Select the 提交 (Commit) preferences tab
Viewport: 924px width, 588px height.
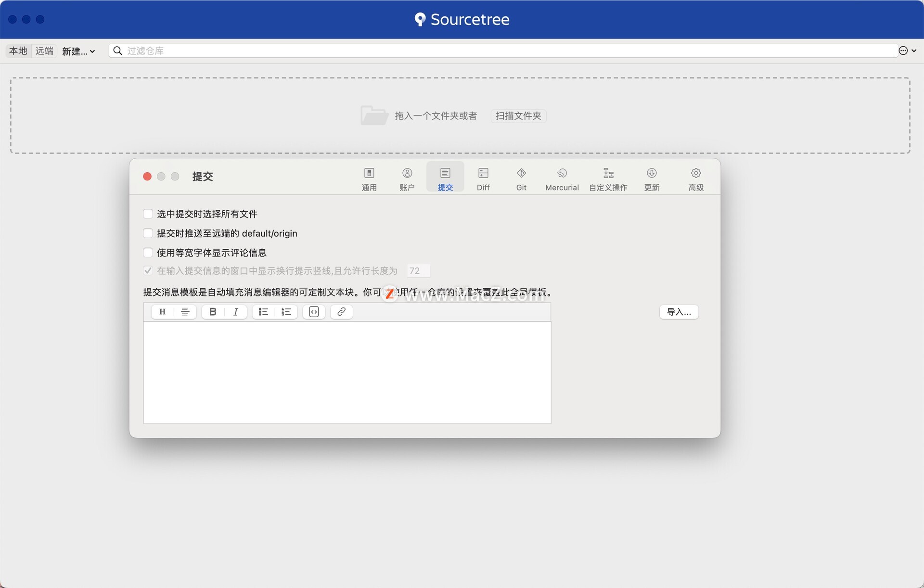coord(445,178)
